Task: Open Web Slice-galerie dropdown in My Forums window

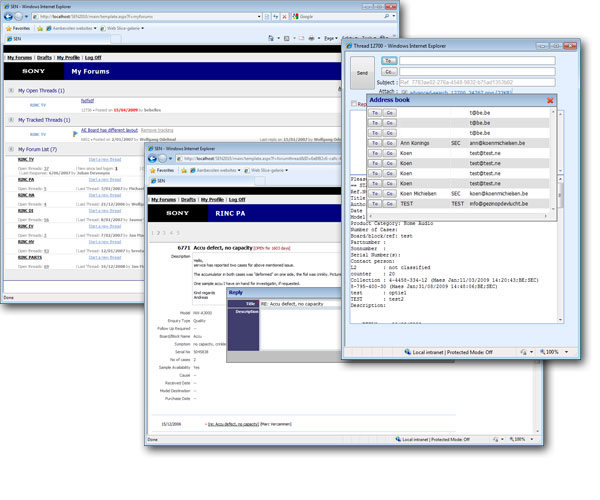Action: point(143,28)
